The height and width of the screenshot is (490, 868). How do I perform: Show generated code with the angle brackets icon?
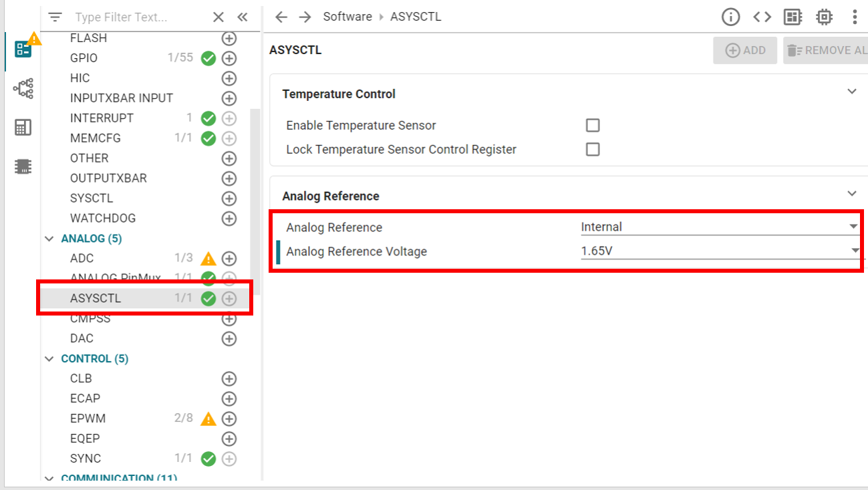(762, 17)
